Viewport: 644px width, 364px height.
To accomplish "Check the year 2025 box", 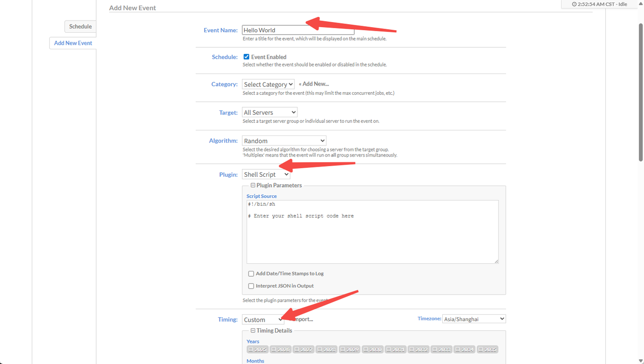I will [x=258, y=349].
